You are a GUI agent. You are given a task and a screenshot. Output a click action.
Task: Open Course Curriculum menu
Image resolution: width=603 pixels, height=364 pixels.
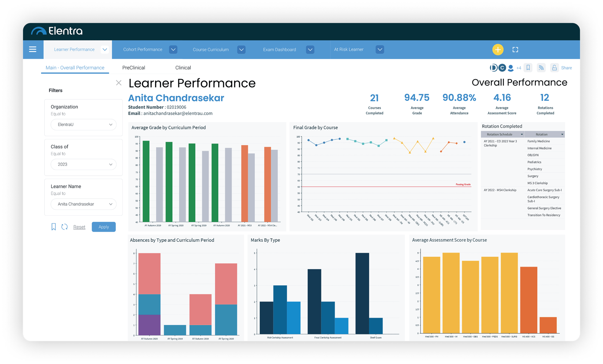coord(210,49)
